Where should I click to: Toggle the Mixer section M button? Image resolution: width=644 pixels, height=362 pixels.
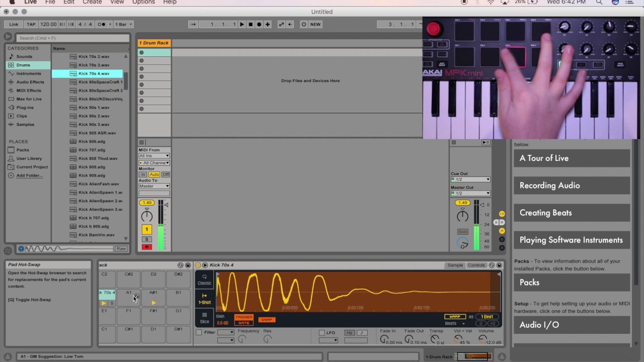click(502, 231)
